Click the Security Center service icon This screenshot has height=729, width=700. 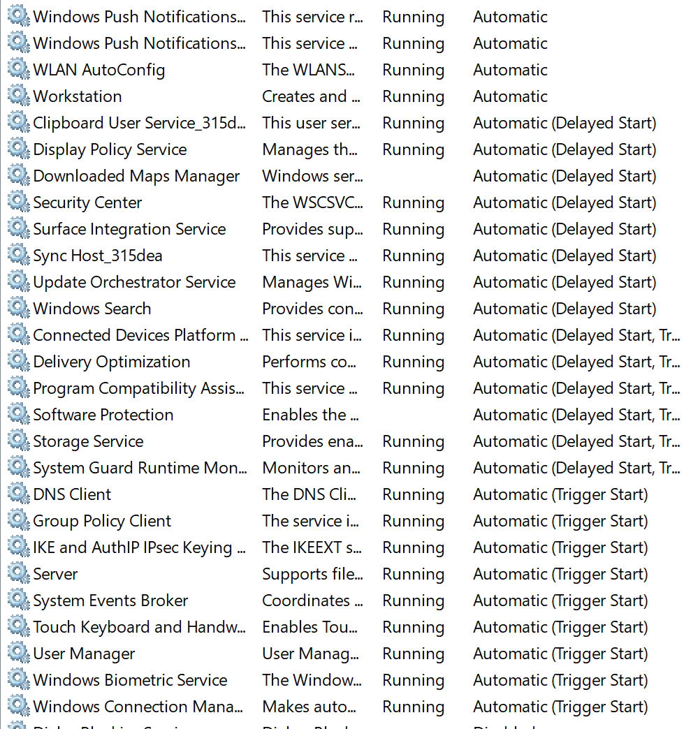coord(19,201)
